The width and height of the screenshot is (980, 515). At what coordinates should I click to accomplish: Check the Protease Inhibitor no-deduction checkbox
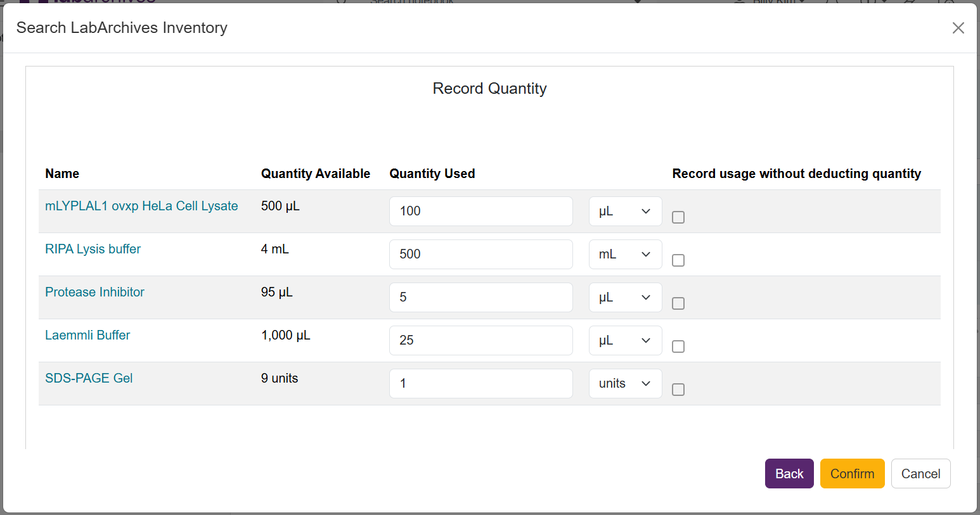678,303
